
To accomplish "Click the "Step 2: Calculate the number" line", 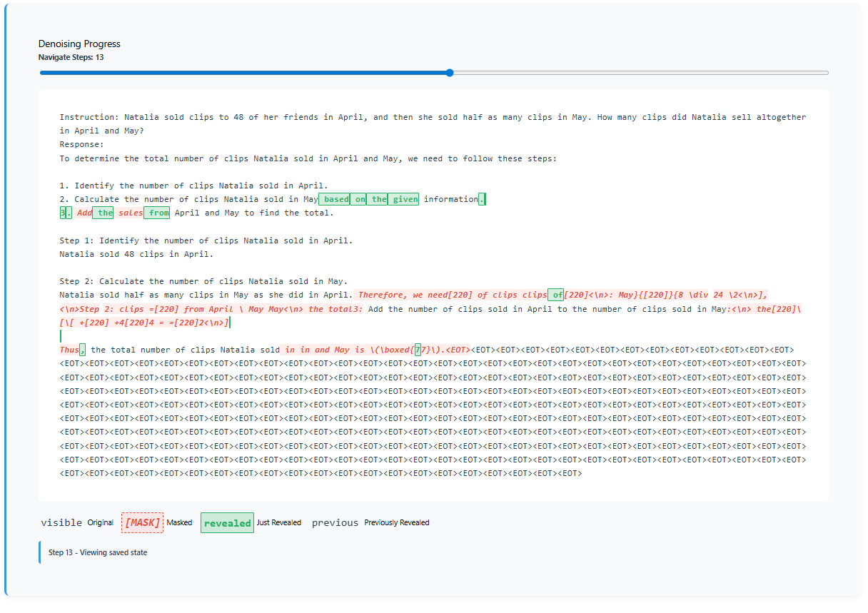I will (x=203, y=281).
